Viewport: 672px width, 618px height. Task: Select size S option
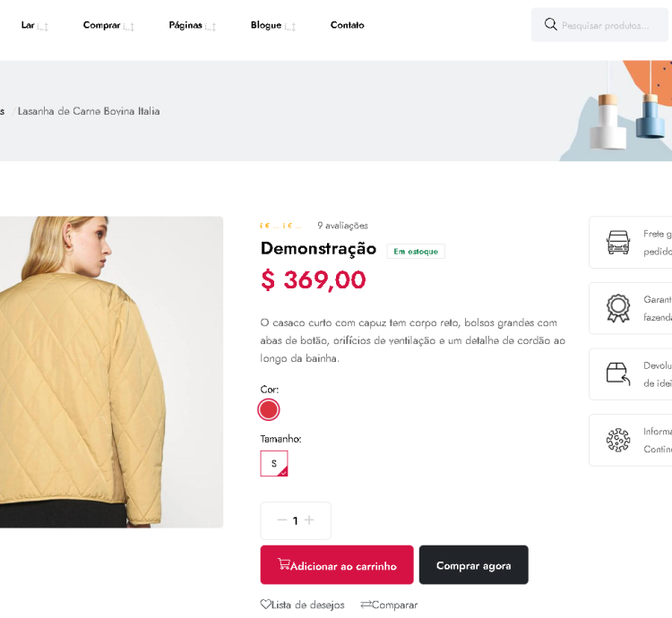[273, 463]
